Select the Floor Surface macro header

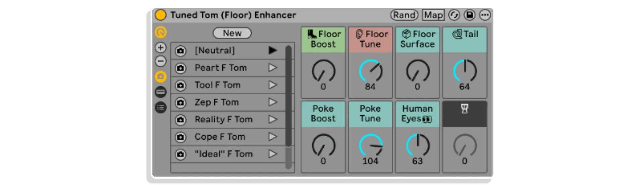418,40
